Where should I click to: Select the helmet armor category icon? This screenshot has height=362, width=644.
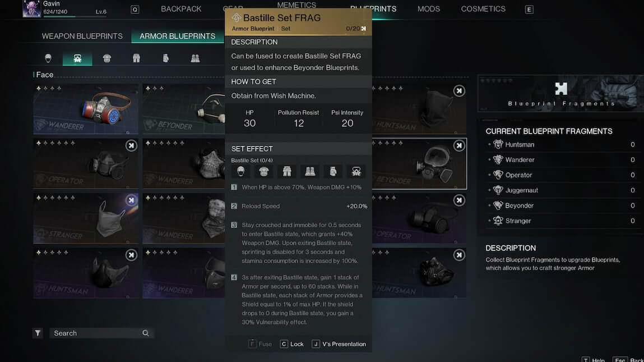point(48,58)
